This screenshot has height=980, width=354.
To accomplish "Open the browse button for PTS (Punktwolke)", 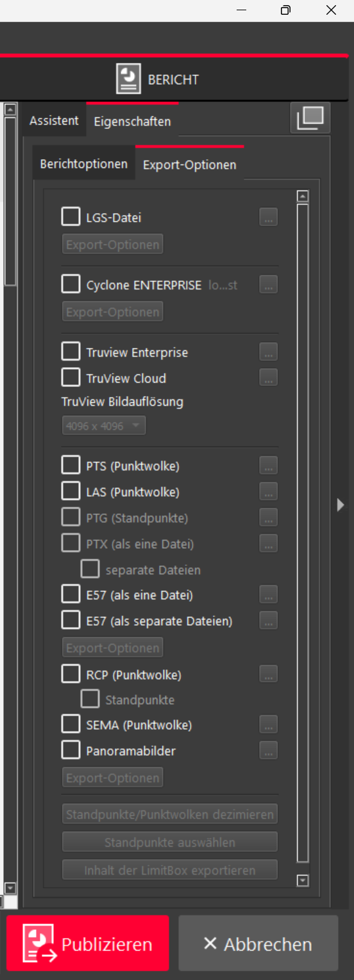I will [269, 466].
